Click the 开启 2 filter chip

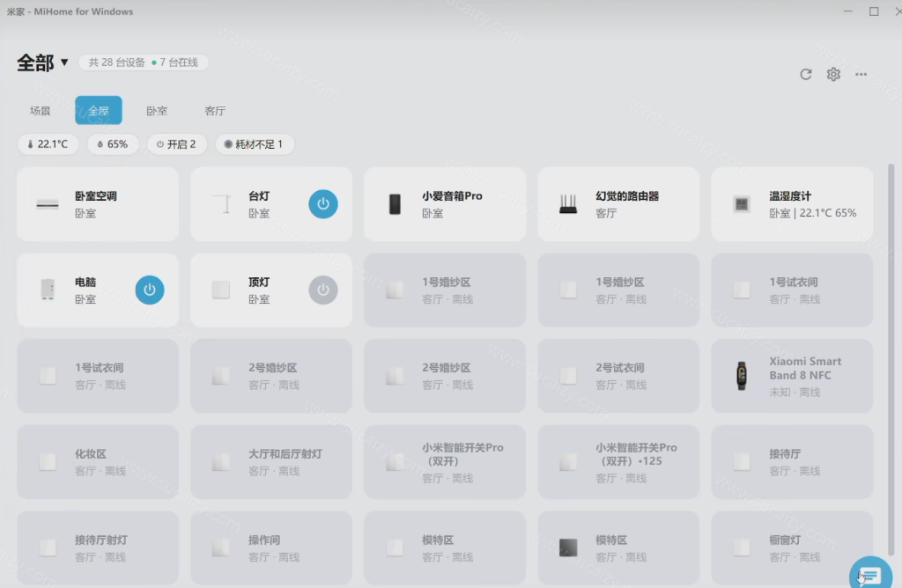pyautogui.click(x=176, y=144)
